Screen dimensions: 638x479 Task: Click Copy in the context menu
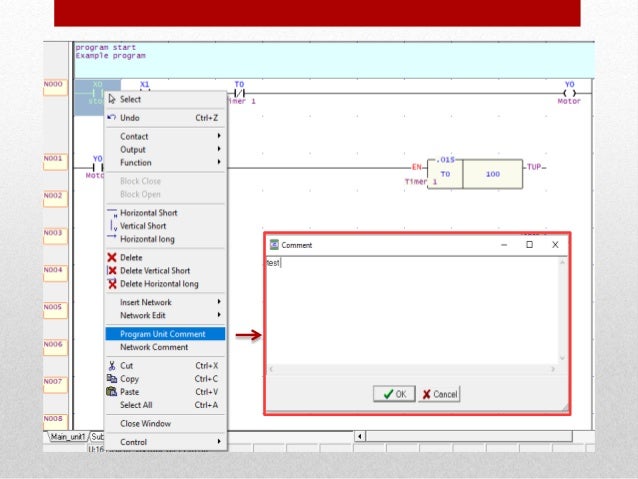(165, 379)
